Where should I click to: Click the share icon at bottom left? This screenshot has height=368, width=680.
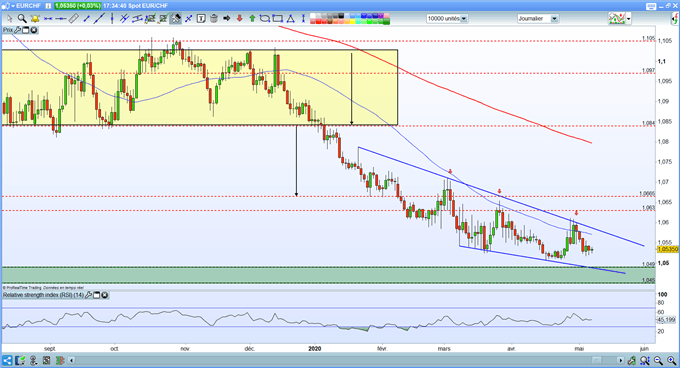click(x=7, y=360)
